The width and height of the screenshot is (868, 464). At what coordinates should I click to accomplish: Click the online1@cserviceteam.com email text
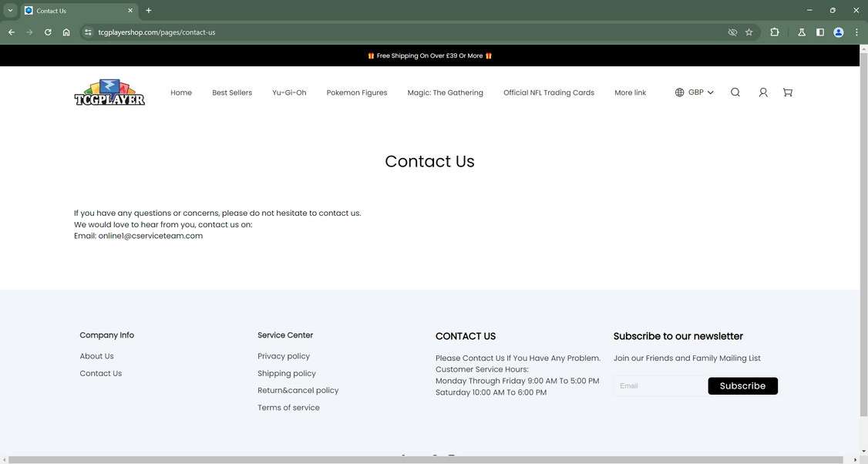coord(150,236)
